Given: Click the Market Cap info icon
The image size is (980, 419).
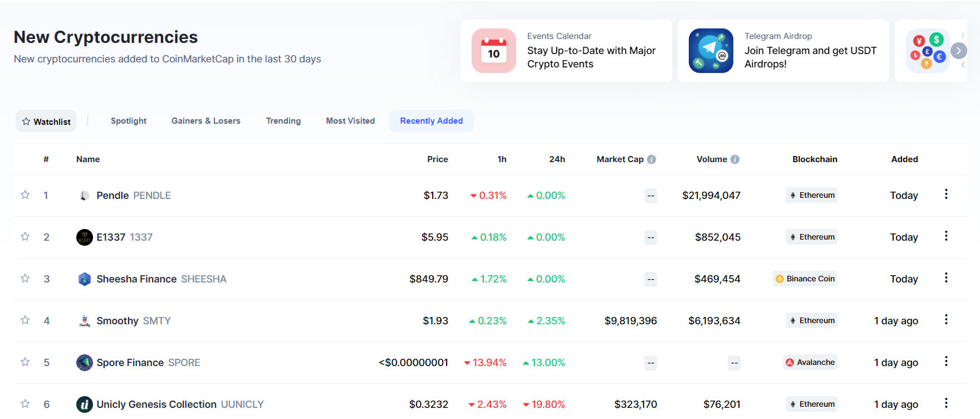Looking at the screenshot, I should click(651, 159).
